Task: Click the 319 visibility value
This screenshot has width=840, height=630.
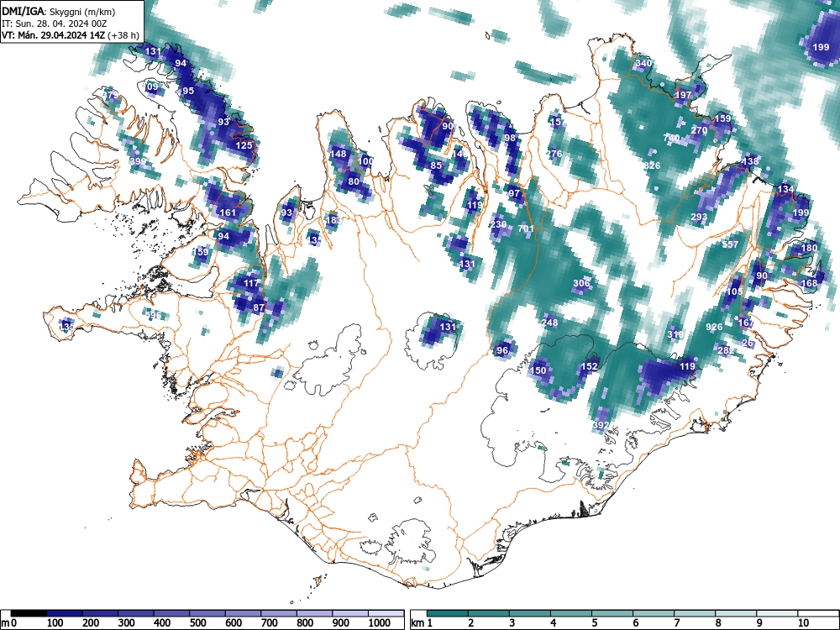Action: coord(675,334)
